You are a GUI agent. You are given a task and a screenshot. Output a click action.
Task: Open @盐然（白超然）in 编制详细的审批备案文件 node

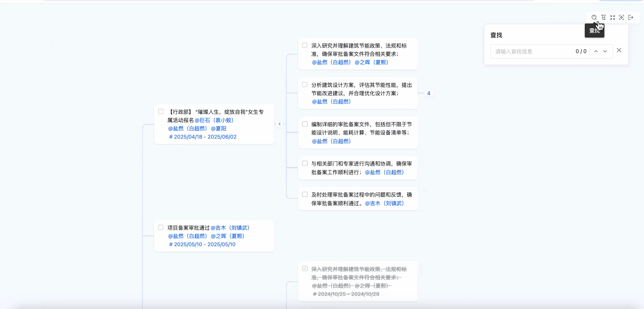point(332,141)
